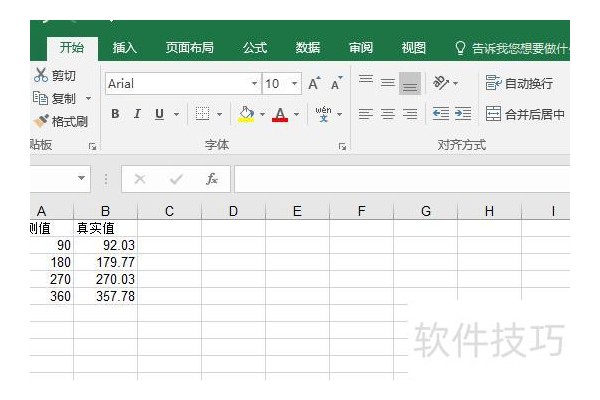The image size is (600, 400).
Task: Toggle italic formatting
Action: (137, 114)
